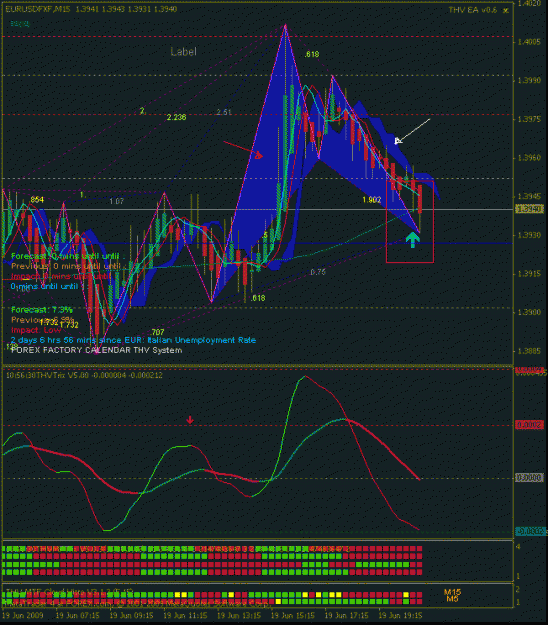Click the 1.902 ratio label
This screenshot has height=625, width=548.
[371, 200]
